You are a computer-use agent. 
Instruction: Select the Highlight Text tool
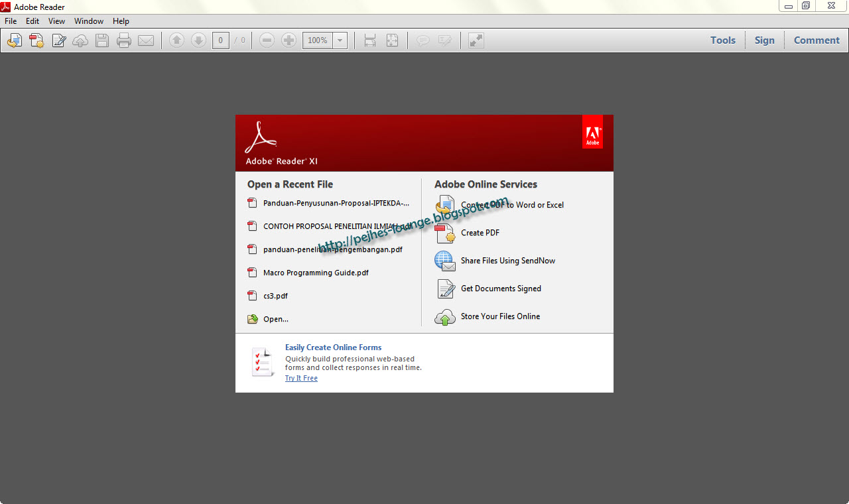(444, 40)
